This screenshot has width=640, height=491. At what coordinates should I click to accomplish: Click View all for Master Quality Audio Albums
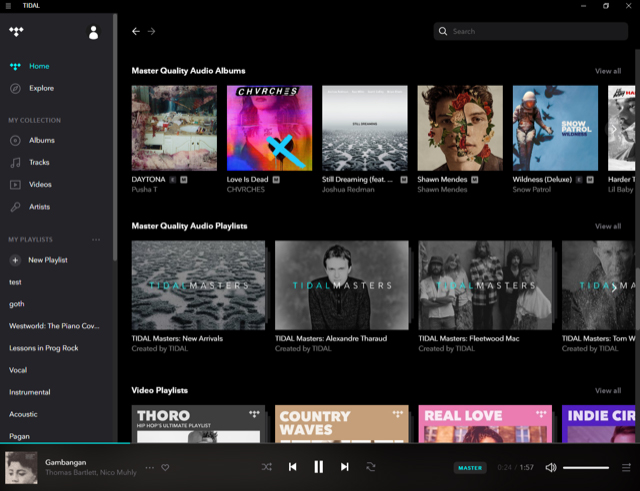coord(607,71)
